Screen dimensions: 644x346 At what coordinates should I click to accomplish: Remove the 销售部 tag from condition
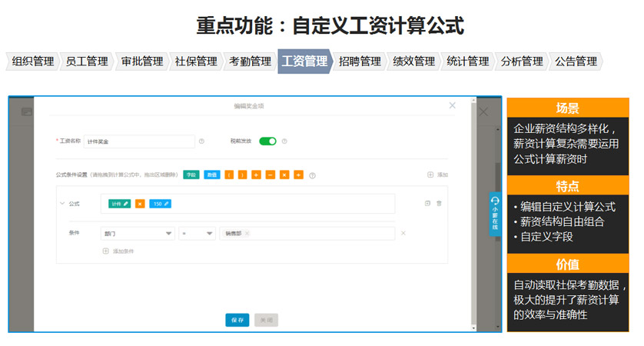[x=247, y=234]
